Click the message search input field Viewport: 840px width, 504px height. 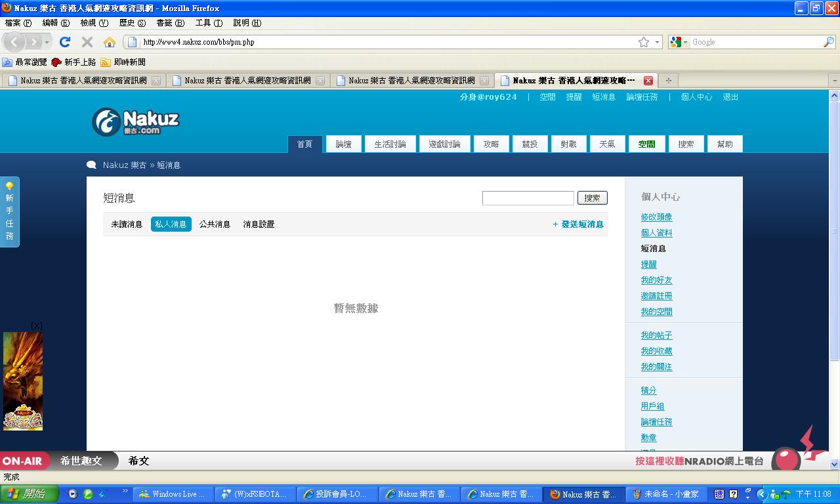pos(528,198)
